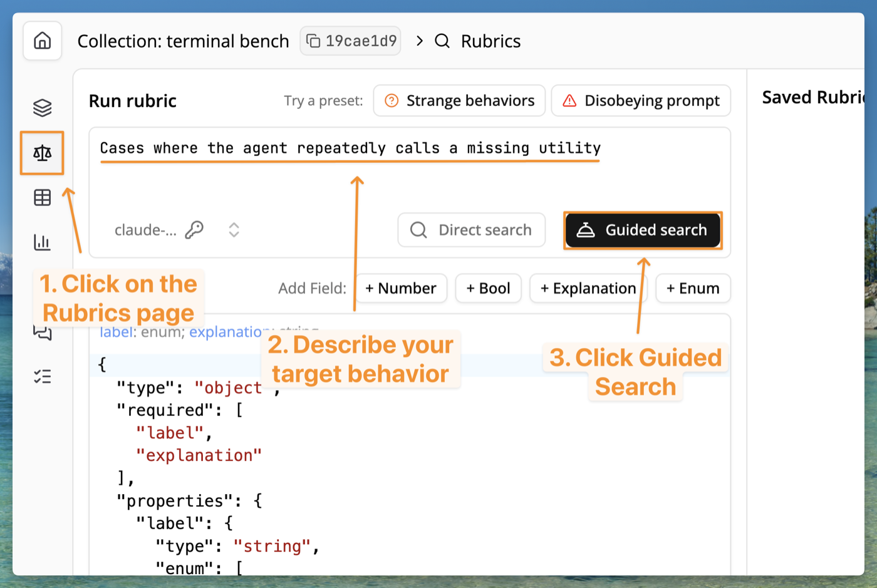Add a Number field to the rubric
This screenshot has height=588, width=877.
401,288
